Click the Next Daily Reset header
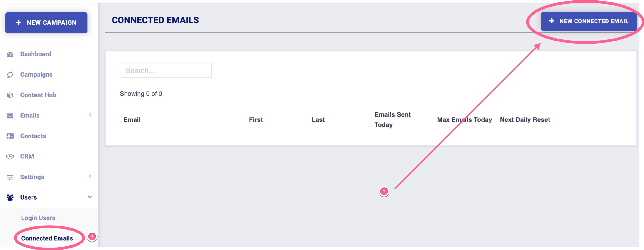The image size is (644, 250). (x=525, y=120)
